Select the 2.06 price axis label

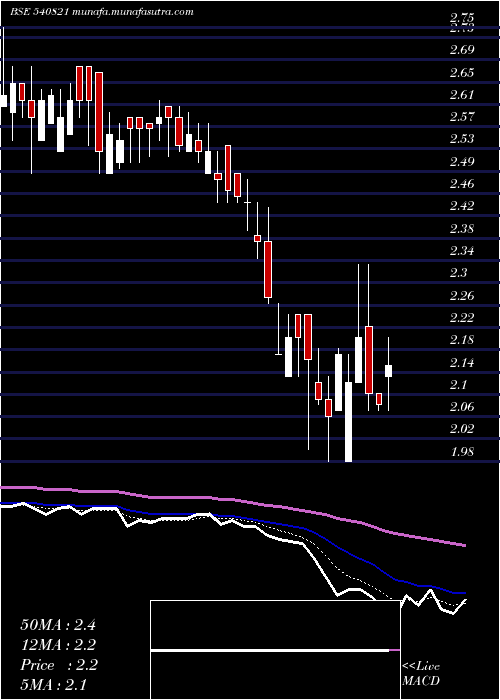pyautogui.click(x=461, y=407)
